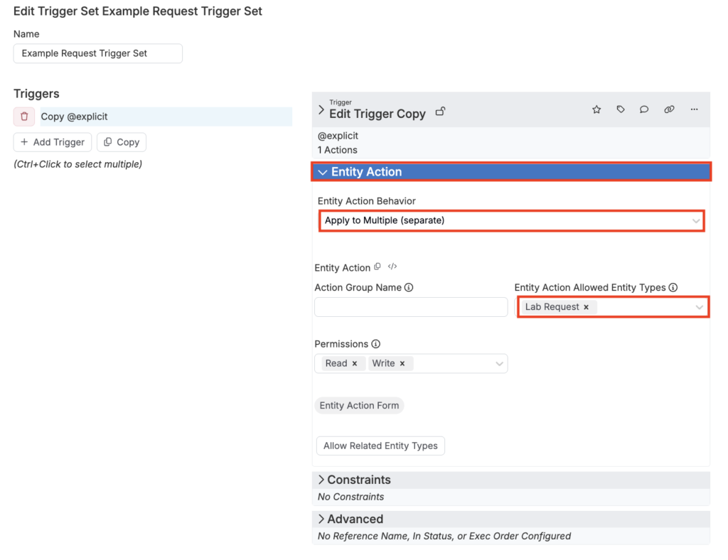Screen dimensions: 728x560
Task: Favorite the trigger with the star icon
Action: coord(596,109)
